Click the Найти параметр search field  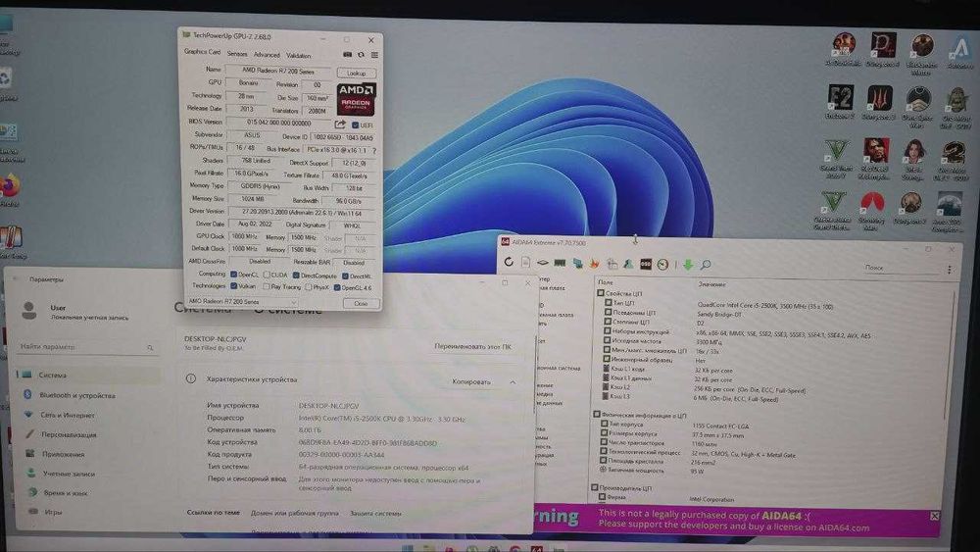86,346
